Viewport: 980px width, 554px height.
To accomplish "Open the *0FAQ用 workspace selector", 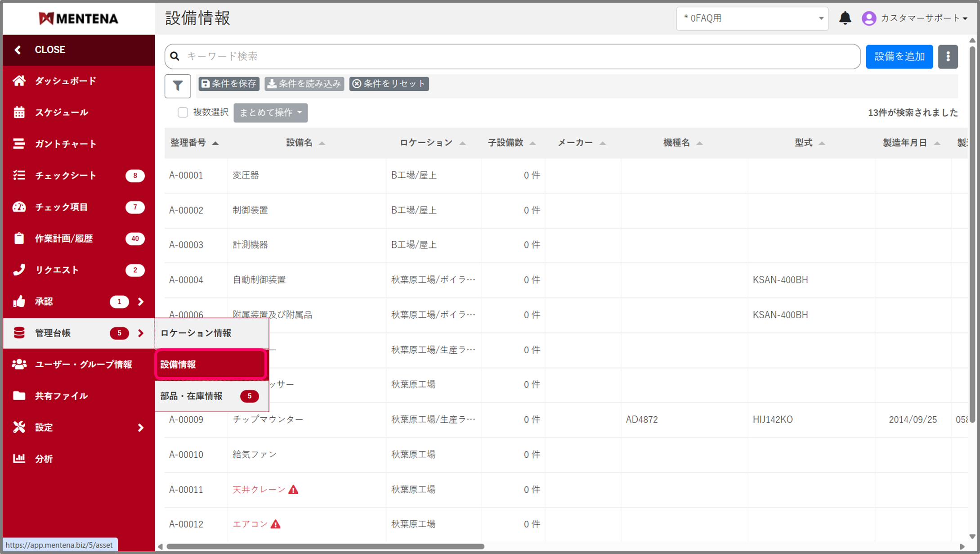I will point(752,18).
